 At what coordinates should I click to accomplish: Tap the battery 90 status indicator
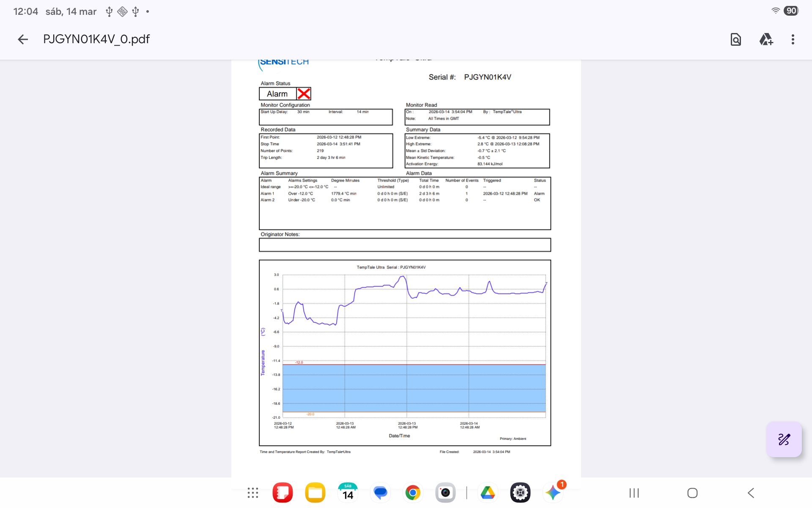click(x=791, y=11)
